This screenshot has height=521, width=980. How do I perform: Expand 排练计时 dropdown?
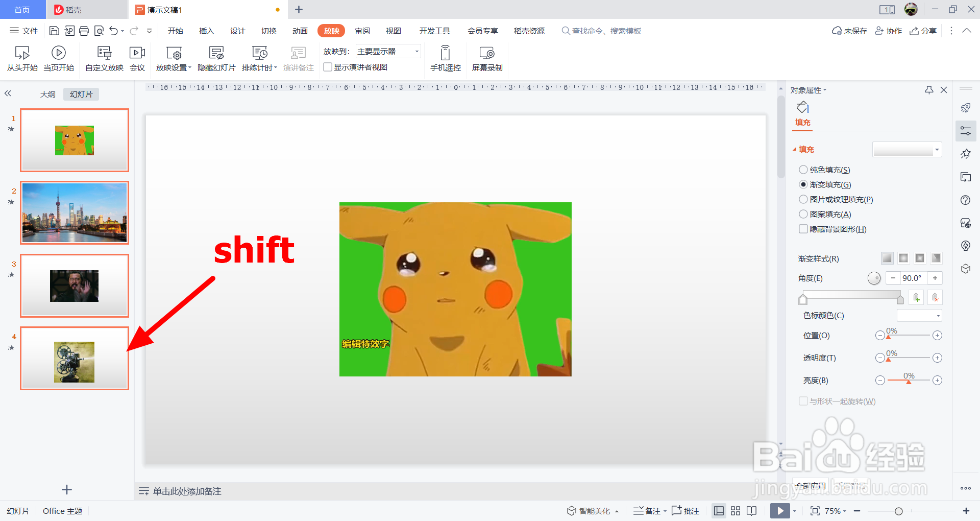(276, 67)
